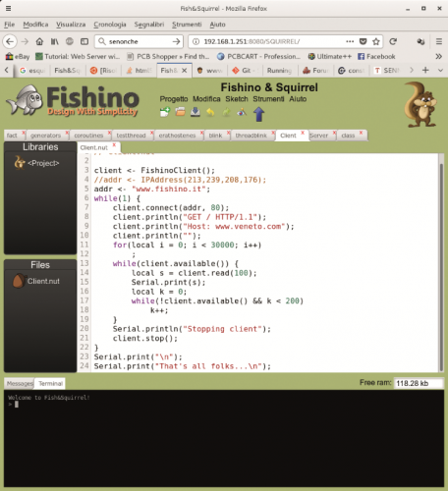The width and height of the screenshot is (448, 491).
Task: Open a project with the folder icon
Action: tap(180, 112)
